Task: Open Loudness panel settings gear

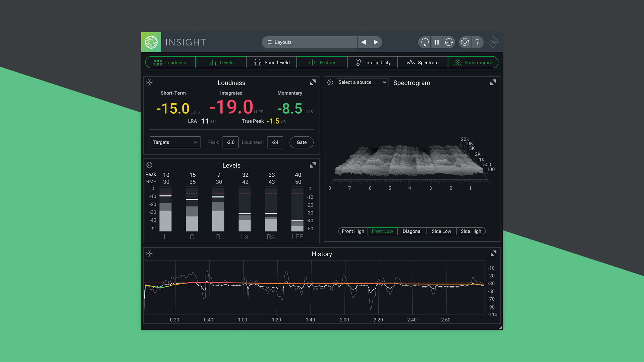Action: [150, 82]
